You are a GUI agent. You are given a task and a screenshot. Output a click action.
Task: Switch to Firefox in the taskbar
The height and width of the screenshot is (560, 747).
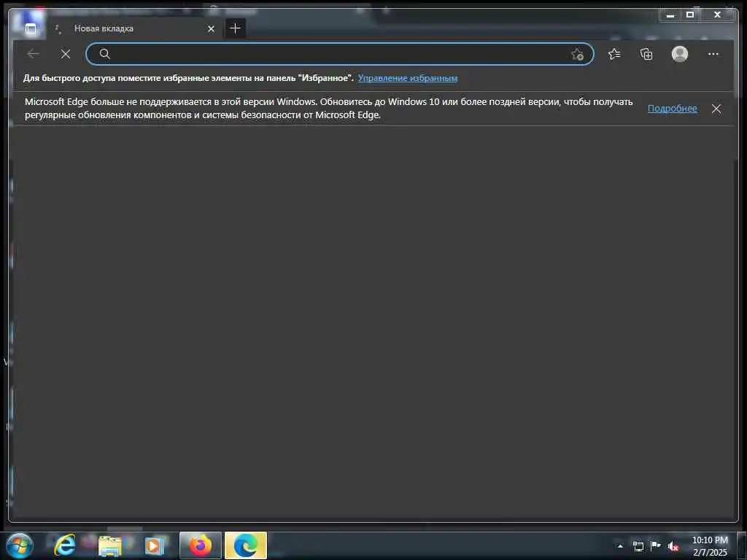point(201,545)
